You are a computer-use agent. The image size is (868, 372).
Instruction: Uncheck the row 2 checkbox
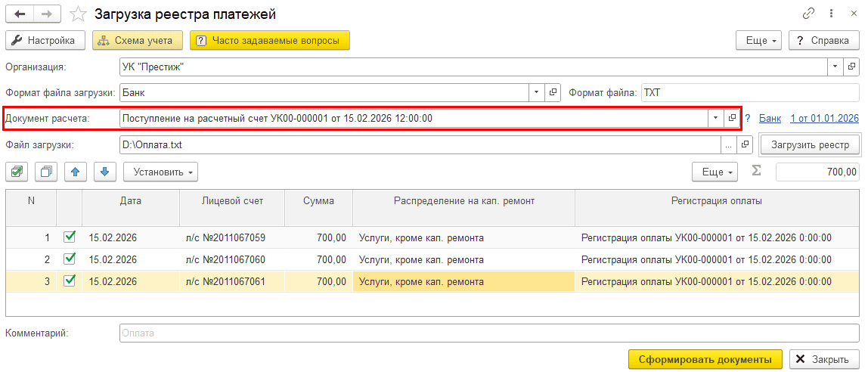tap(70, 259)
